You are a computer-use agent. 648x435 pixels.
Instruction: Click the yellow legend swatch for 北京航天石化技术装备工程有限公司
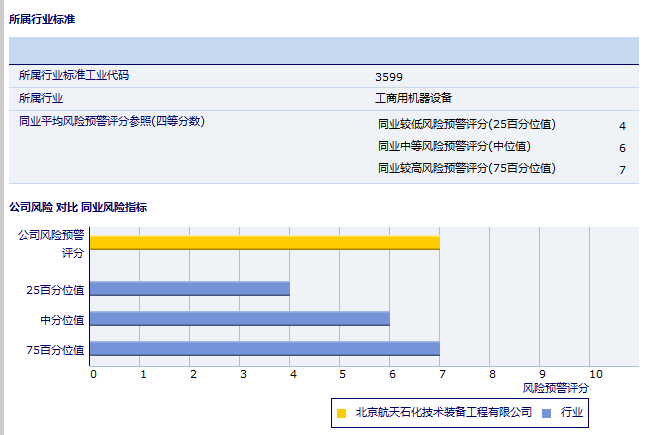341,412
